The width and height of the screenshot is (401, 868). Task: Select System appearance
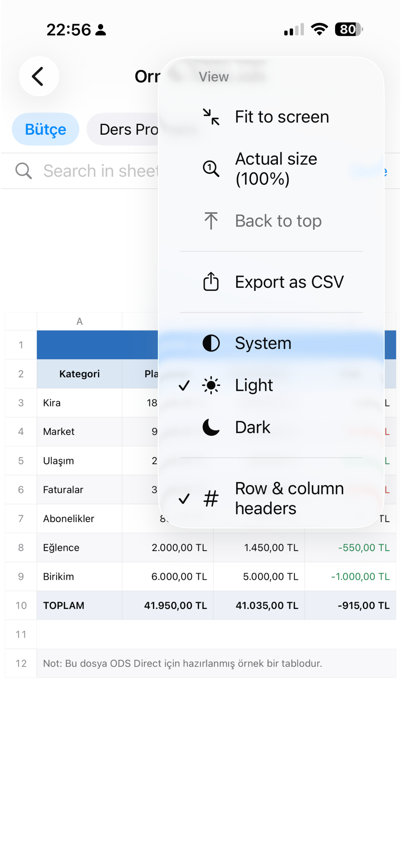pos(271,343)
